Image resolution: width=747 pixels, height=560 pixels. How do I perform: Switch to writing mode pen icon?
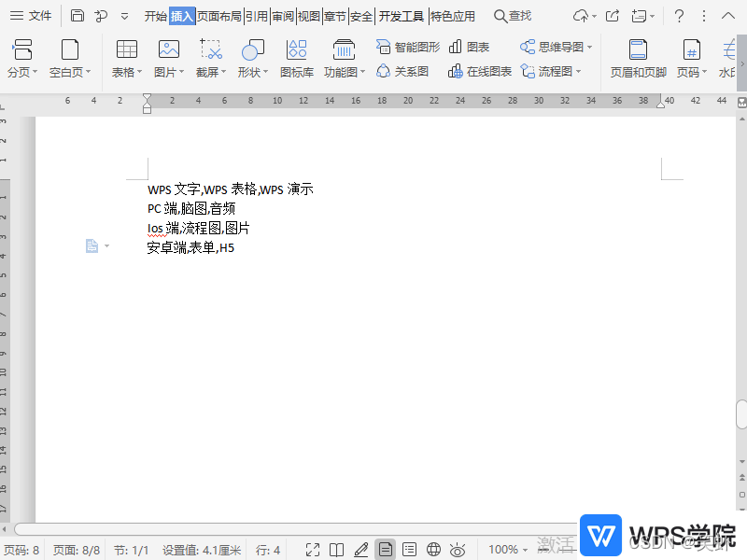[361, 550]
